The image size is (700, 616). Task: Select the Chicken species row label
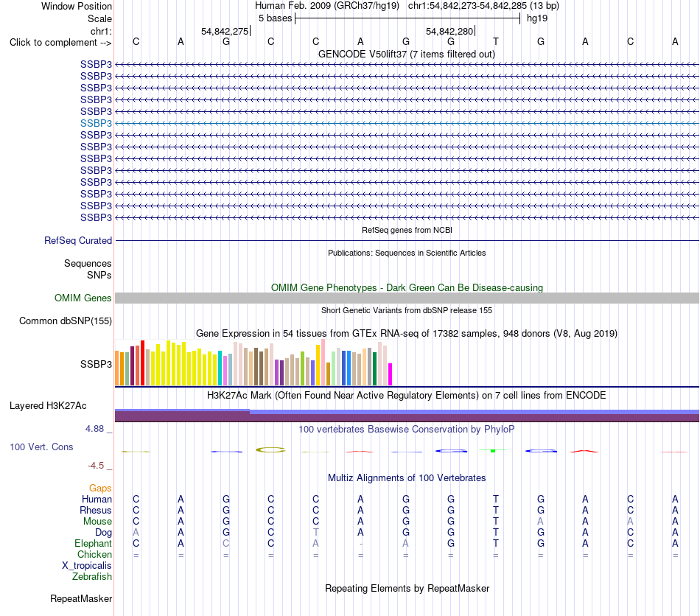pos(94,554)
